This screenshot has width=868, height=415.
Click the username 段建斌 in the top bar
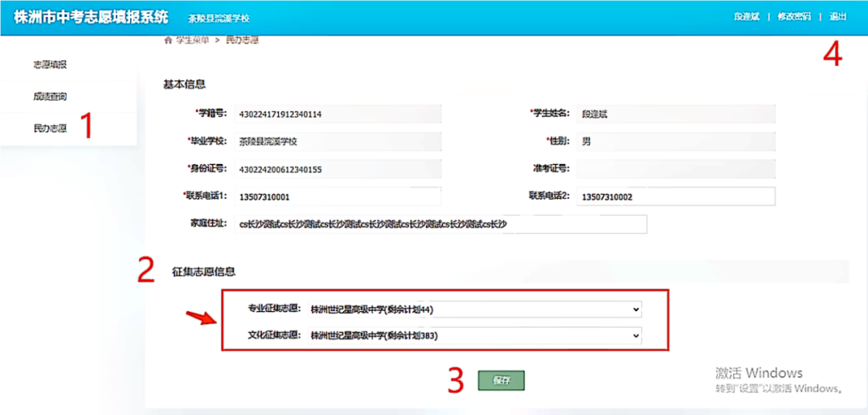(747, 17)
